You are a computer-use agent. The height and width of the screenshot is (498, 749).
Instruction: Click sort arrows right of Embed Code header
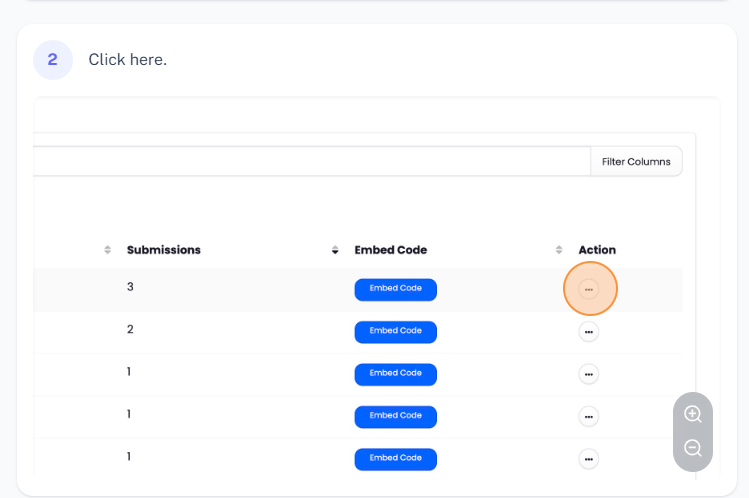[x=560, y=250]
